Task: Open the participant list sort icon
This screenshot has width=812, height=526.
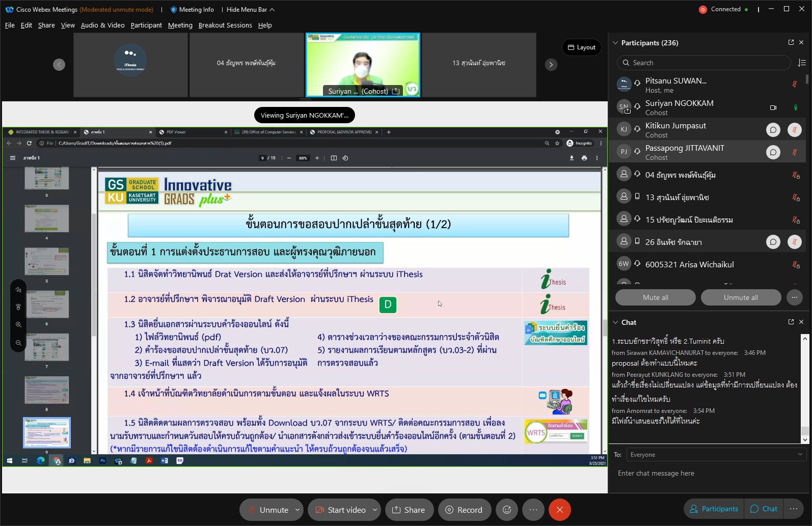Action: (x=802, y=63)
